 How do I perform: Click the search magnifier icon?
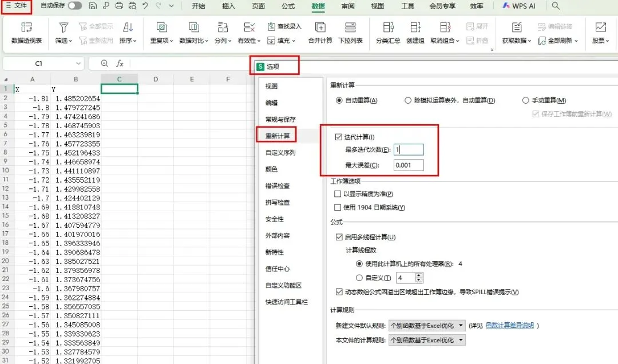[x=555, y=6]
